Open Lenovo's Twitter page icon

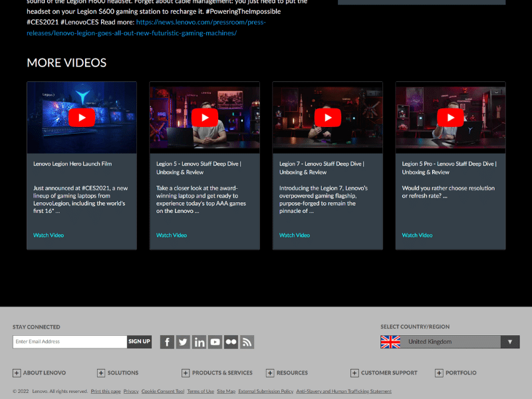point(183,342)
